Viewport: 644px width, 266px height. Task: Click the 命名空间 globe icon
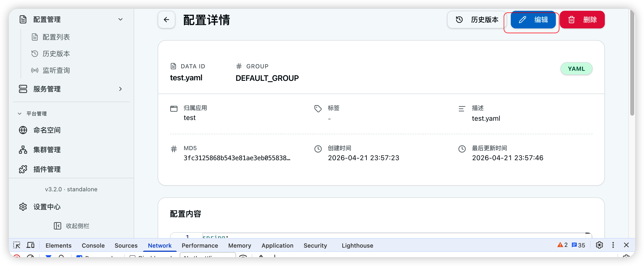point(23,130)
